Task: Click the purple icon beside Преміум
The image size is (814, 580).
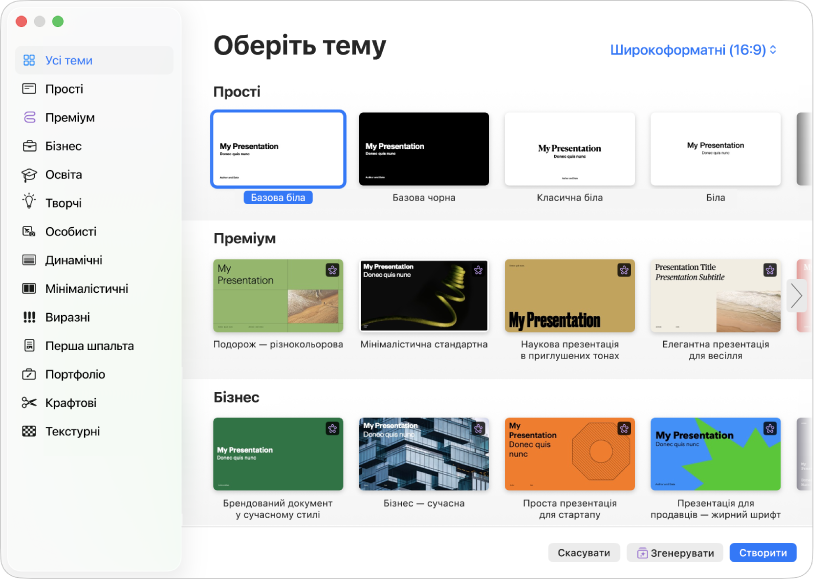Action: click(29, 117)
